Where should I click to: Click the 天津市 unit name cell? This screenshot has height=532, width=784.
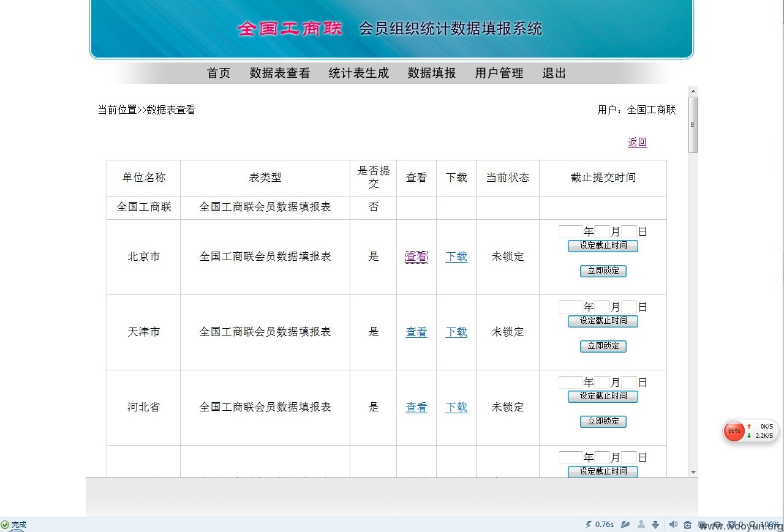[x=144, y=332]
